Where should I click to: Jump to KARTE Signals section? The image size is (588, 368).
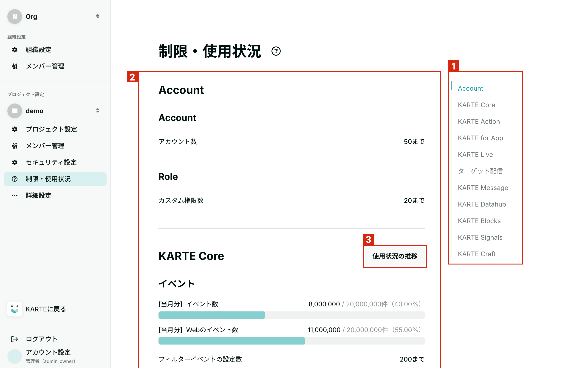(x=480, y=237)
